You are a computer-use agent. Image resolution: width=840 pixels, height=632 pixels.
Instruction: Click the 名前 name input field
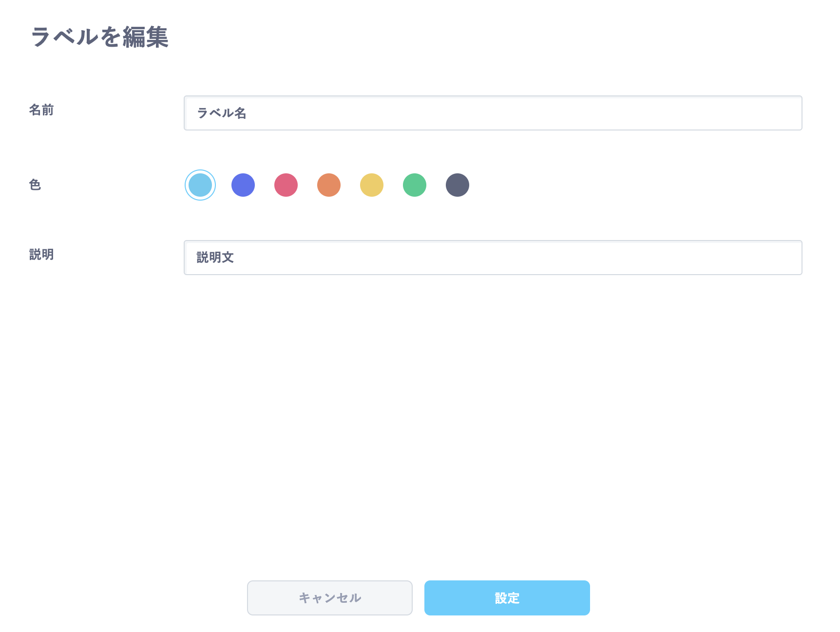click(492, 113)
